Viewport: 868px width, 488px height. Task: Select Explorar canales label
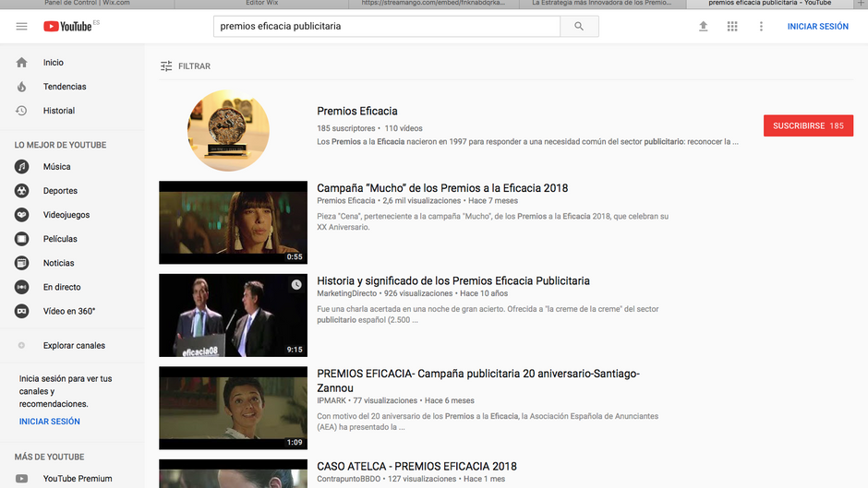74,345
